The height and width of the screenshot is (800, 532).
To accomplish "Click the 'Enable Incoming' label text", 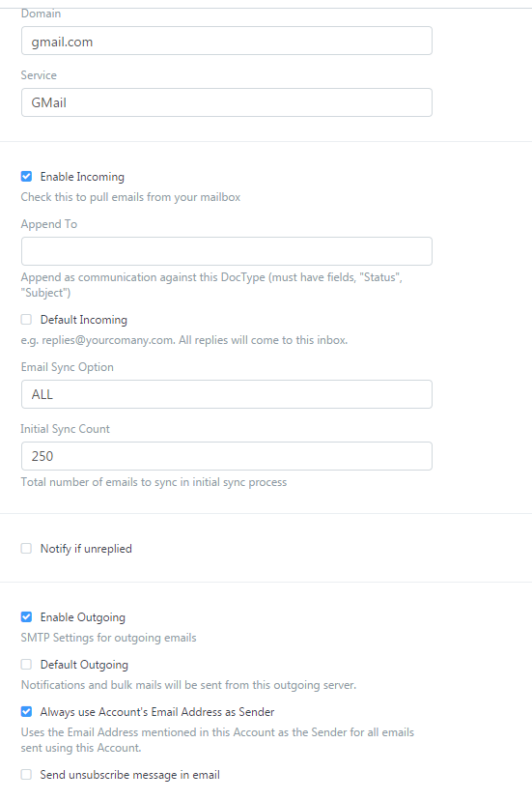I will [82, 177].
